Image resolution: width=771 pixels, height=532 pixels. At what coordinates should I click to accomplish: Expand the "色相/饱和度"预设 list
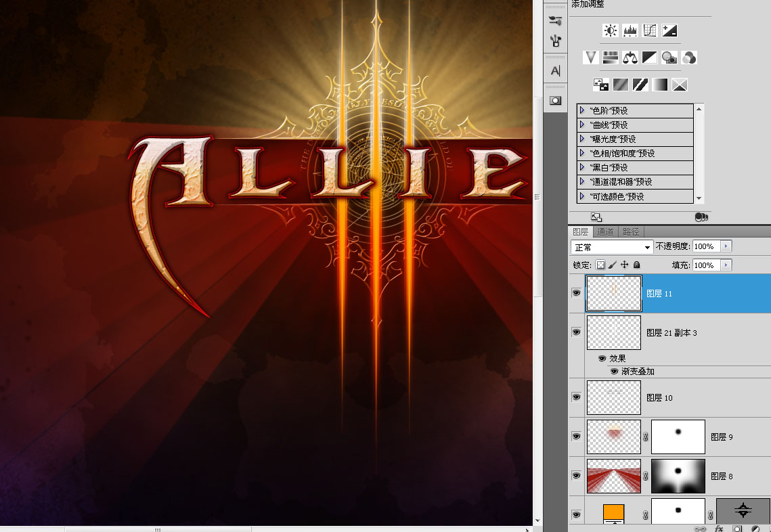582,153
